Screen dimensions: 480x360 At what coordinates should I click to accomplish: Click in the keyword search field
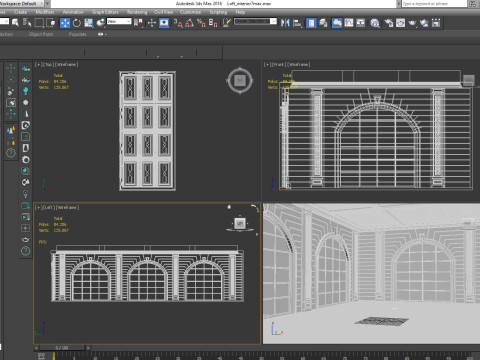click(x=434, y=4)
